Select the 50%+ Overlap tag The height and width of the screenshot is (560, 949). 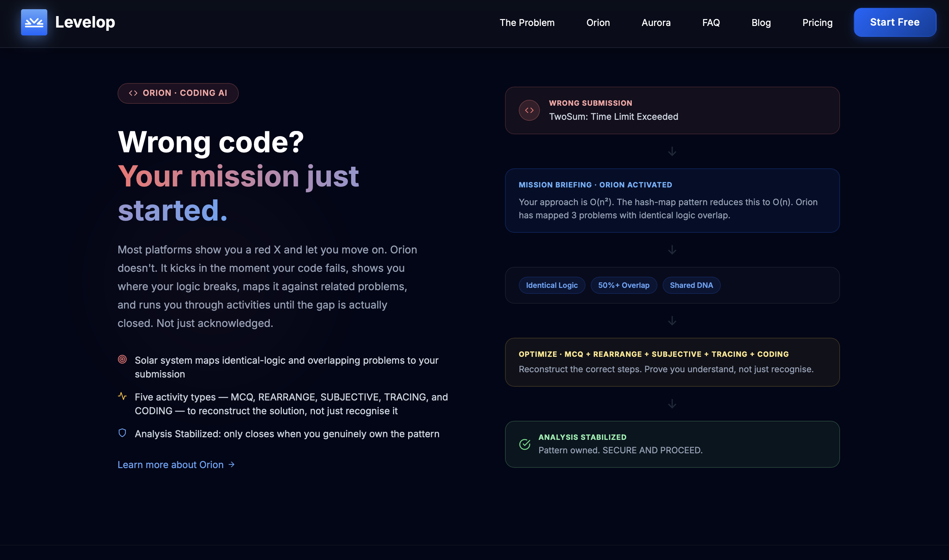(624, 285)
